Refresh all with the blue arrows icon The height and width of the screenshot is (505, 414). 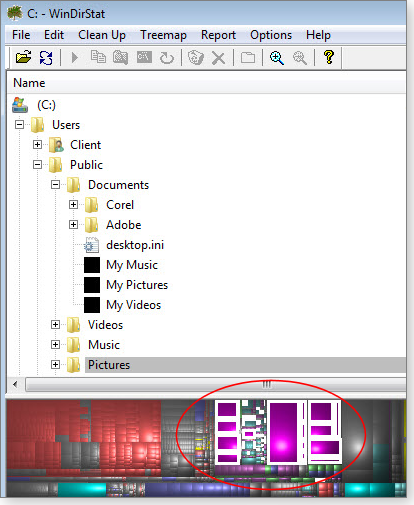click(x=46, y=58)
